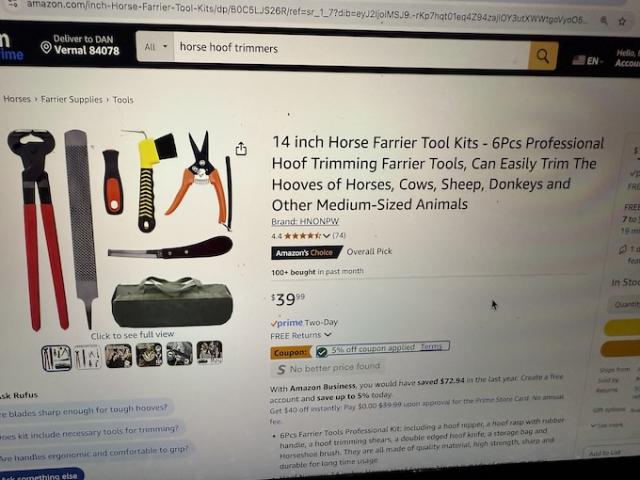Click the US flag language icon
The width and height of the screenshot is (640, 480).
click(x=579, y=60)
